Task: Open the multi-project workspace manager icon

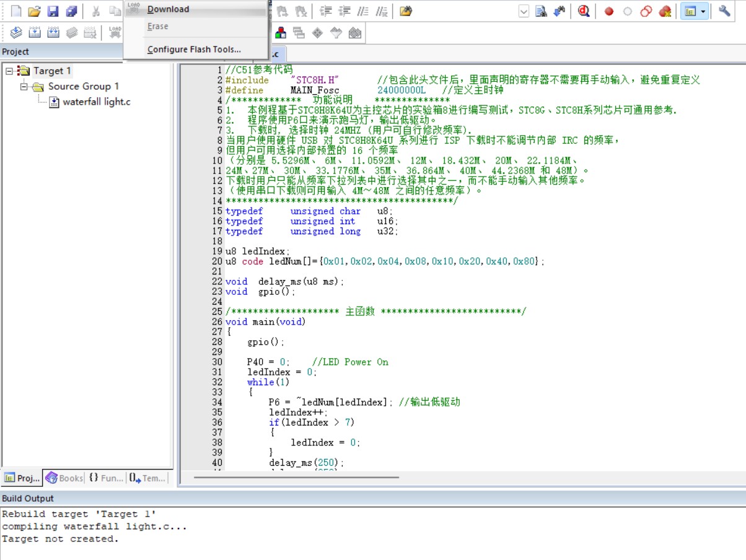Action: pyautogui.click(x=299, y=32)
